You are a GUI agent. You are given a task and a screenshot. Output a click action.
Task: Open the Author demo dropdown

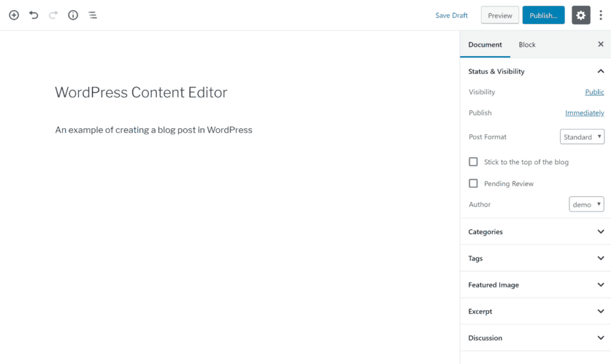(x=587, y=204)
